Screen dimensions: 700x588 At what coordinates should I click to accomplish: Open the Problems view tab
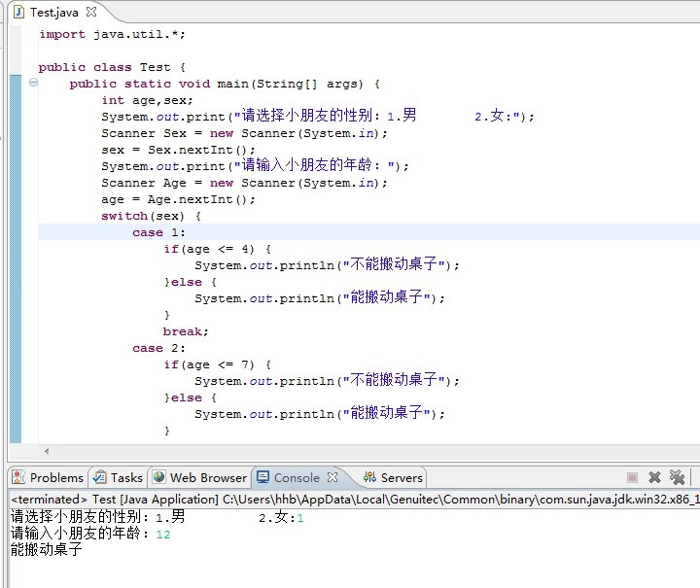coord(55,477)
